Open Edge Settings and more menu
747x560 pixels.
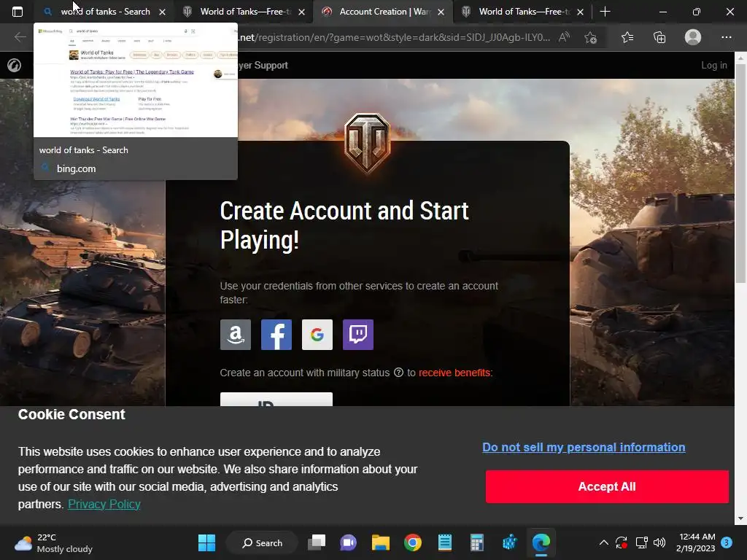click(x=726, y=37)
